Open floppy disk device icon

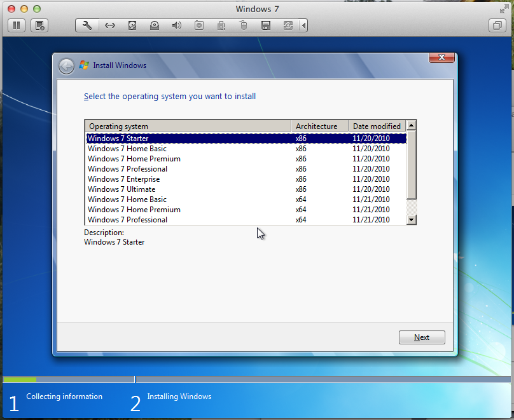pos(266,25)
